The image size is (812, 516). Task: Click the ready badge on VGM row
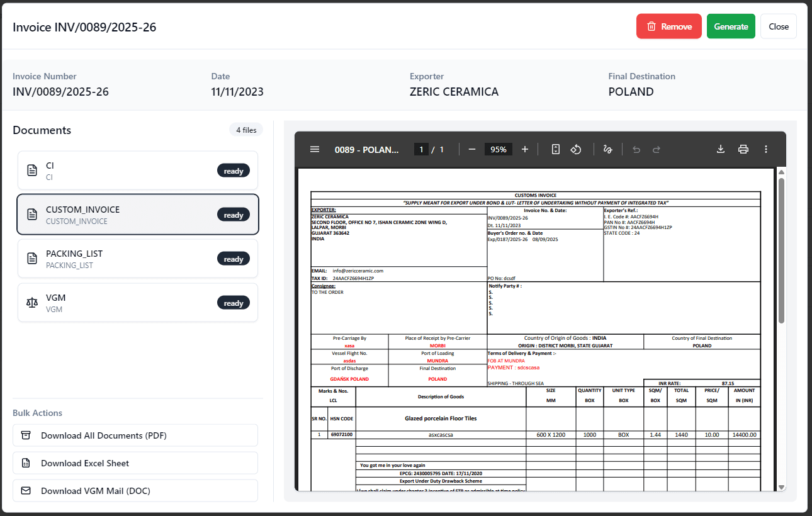pos(234,303)
